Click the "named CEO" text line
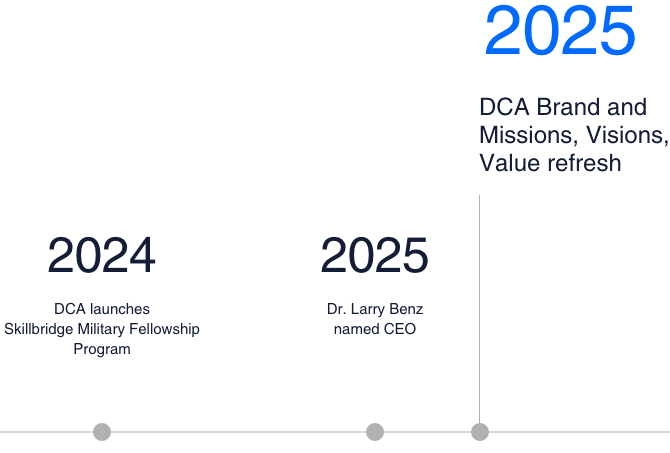The image size is (670, 453). (x=375, y=329)
